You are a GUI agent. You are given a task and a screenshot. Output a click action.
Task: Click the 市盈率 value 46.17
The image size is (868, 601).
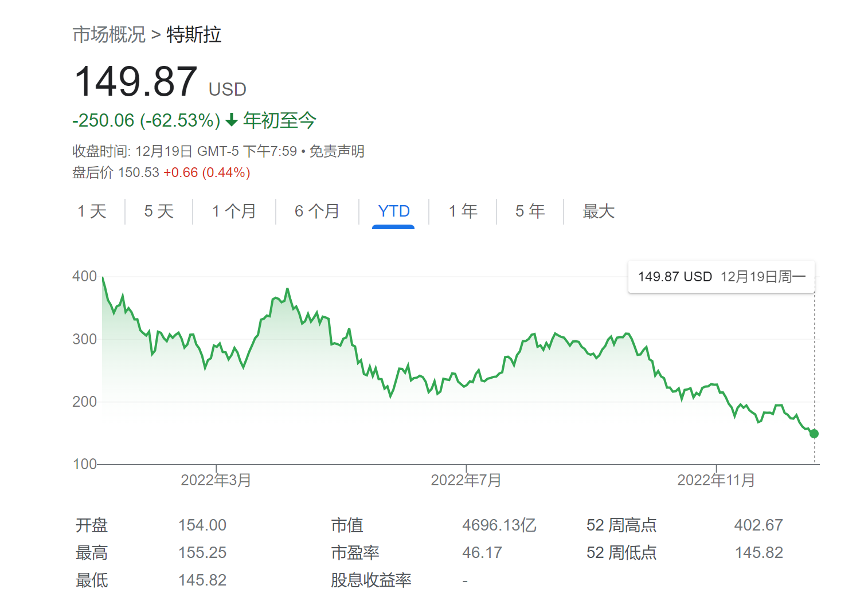[x=482, y=552]
